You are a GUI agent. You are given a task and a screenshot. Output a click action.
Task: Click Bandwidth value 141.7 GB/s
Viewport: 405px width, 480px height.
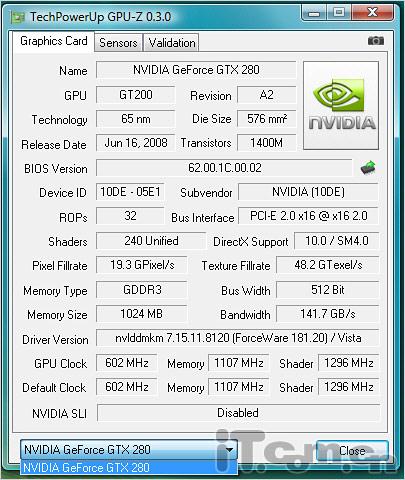pyautogui.click(x=328, y=314)
